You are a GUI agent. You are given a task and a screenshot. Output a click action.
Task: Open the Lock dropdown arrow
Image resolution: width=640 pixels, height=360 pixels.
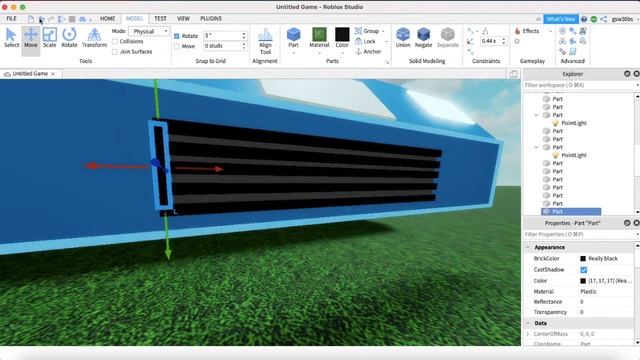(387, 41)
